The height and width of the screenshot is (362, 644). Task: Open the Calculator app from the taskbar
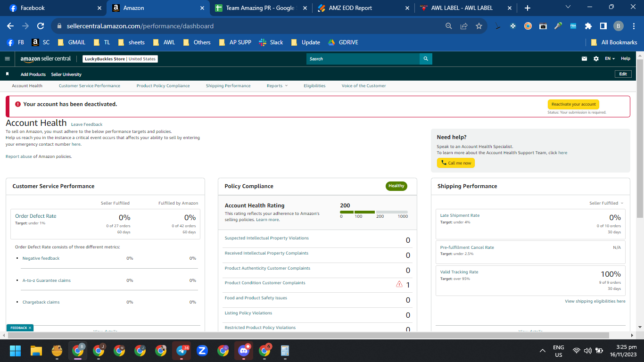(x=285, y=351)
